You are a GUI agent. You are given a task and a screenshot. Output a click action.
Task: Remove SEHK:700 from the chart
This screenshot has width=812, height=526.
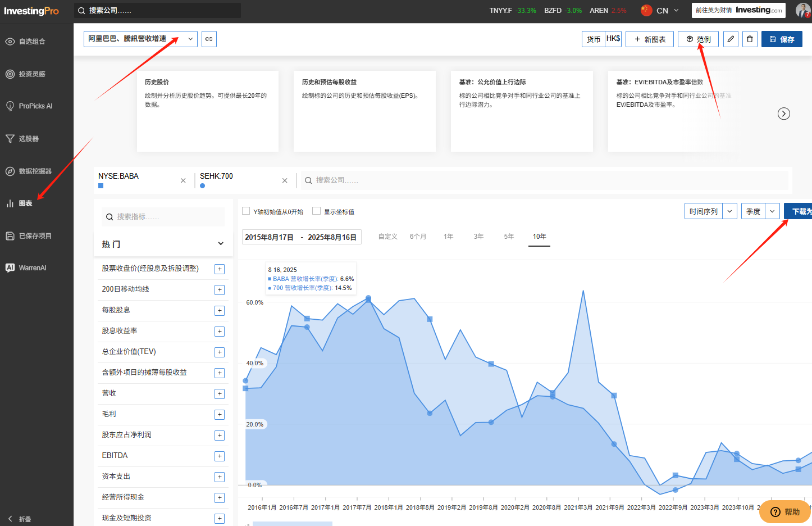click(285, 180)
